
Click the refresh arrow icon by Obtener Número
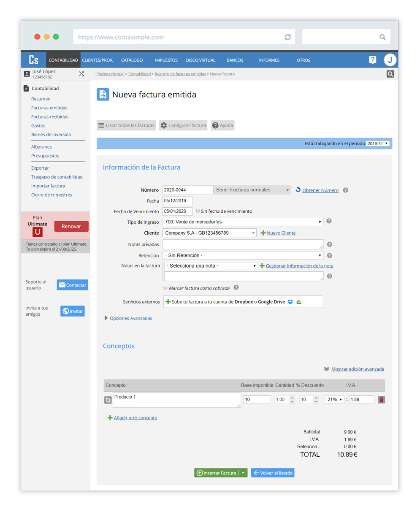298,190
